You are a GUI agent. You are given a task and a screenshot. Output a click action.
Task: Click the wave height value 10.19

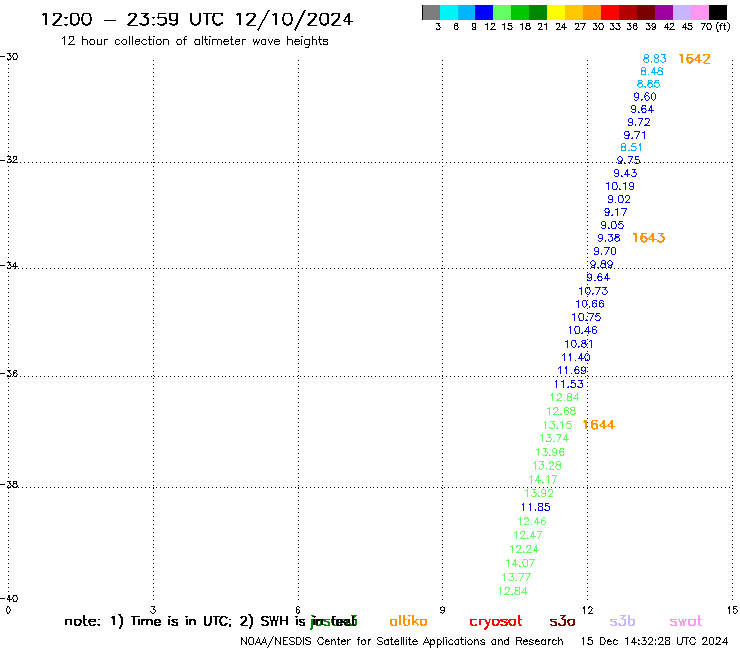[x=620, y=186]
